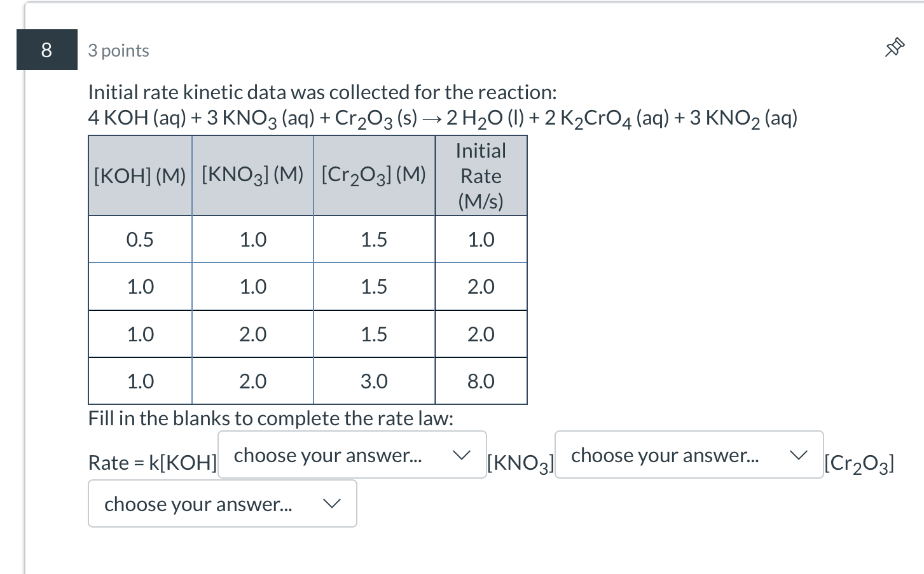The height and width of the screenshot is (574, 924).
Task: Click the table cell showing 0.5
Action: pos(139,240)
